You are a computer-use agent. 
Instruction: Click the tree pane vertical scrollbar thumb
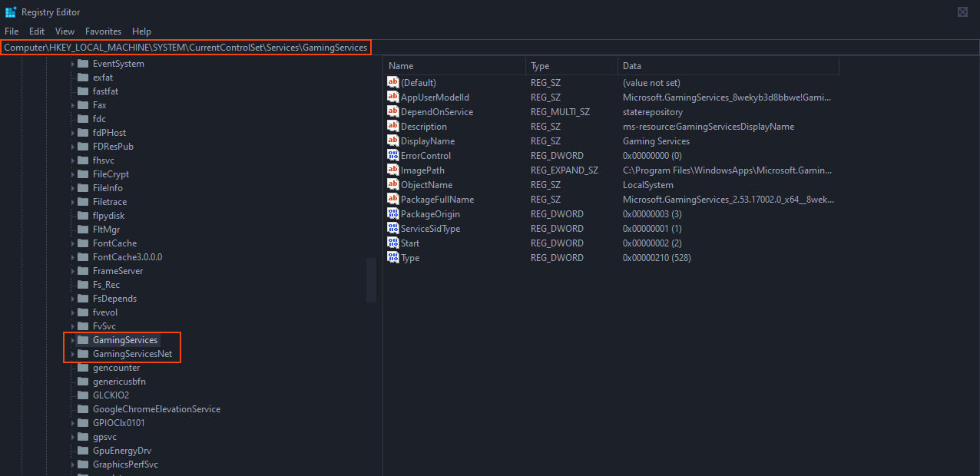point(372,280)
